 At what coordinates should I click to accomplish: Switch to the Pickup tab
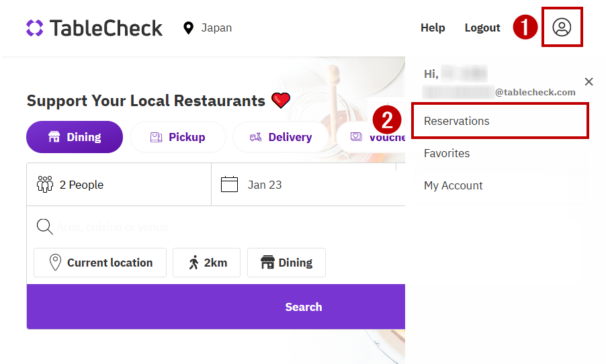pyautogui.click(x=177, y=137)
